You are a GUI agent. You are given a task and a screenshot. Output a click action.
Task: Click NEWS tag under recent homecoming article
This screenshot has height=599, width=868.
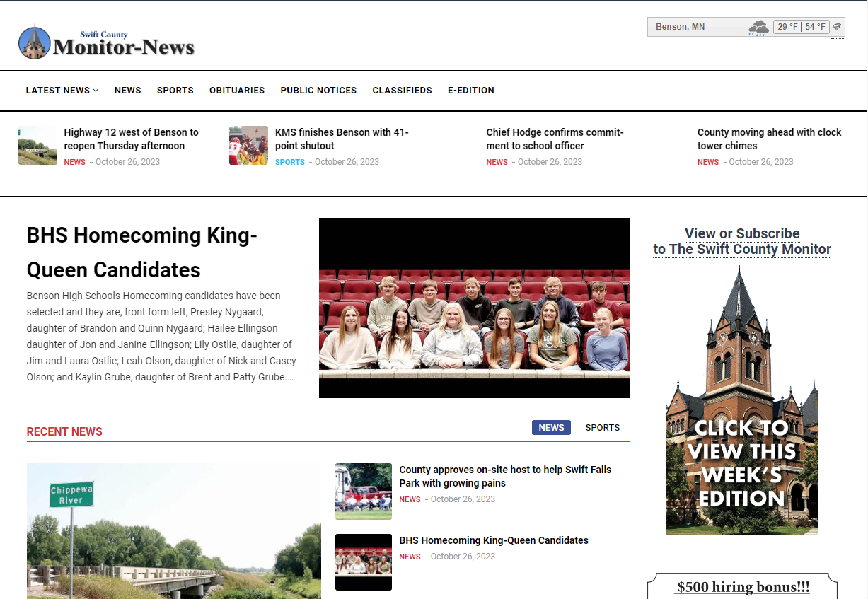pos(410,557)
